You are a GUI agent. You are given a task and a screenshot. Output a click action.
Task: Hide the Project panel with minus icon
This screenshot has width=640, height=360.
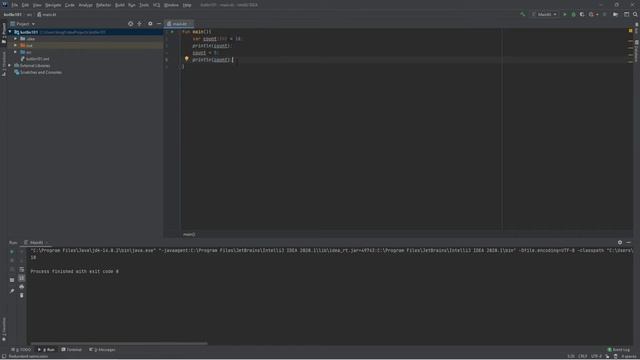click(x=159, y=24)
